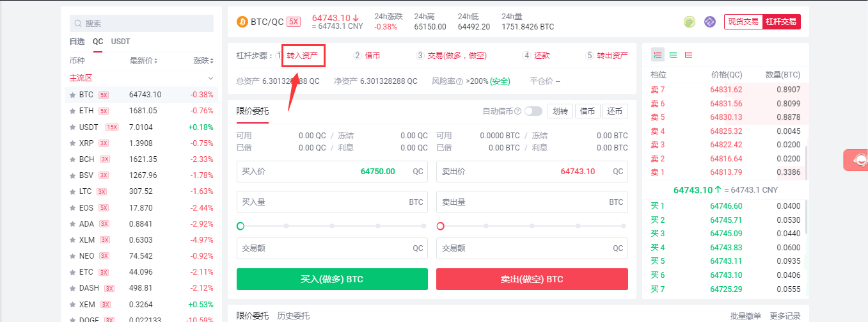Show buy-orders-only order book icon
The width and height of the screenshot is (868, 322).
673,55
